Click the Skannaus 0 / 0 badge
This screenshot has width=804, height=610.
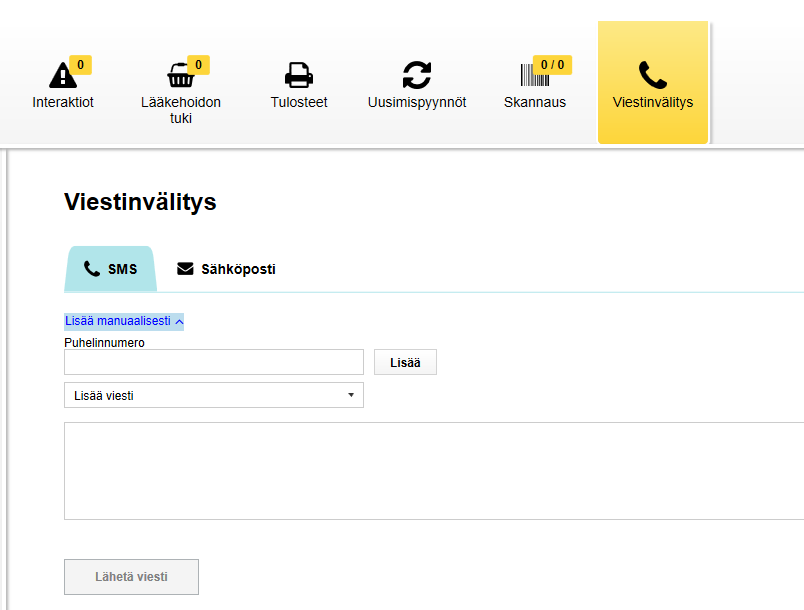pyautogui.click(x=552, y=65)
